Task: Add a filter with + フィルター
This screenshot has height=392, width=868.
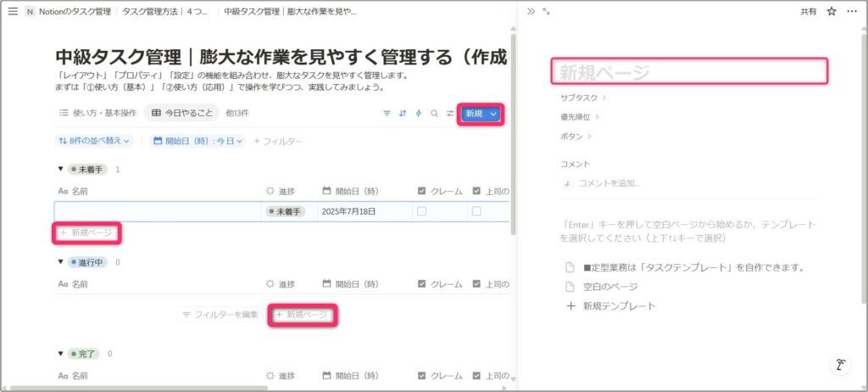Action: [x=278, y=142]
